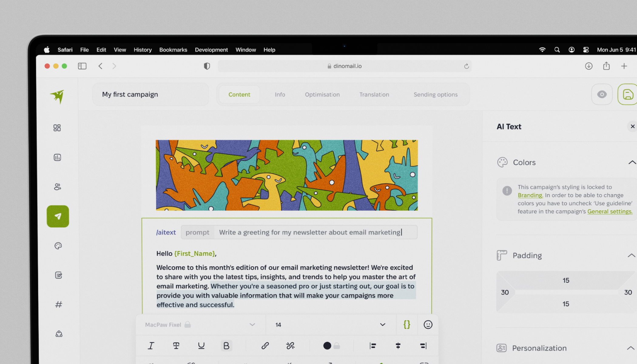This screenshot has height=364, width=637.
Task: Toggle bold formatting
Action: (x=226, y=345)
